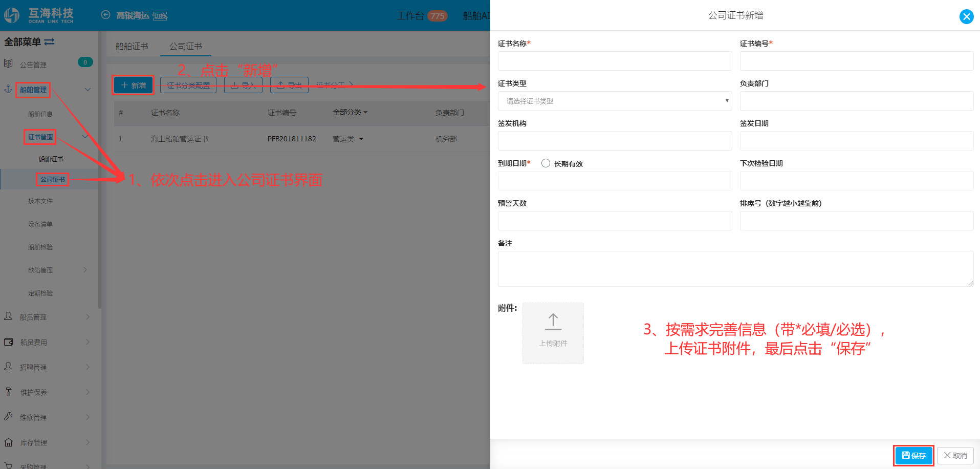Image resolution: width=980 pixels, height=469 pixels.
Task: Click the 互海科技 logo
Action: pyautogui.click(x=39, y=15)
